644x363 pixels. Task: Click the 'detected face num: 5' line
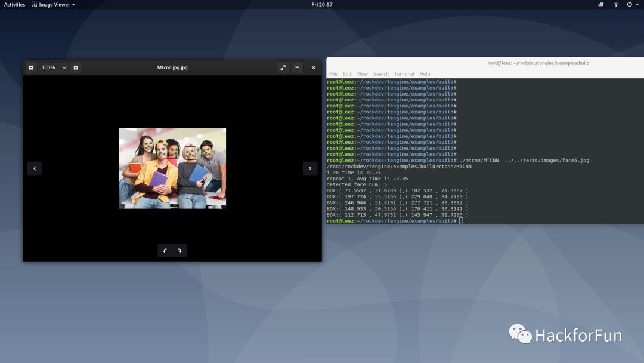pos(357,184)
